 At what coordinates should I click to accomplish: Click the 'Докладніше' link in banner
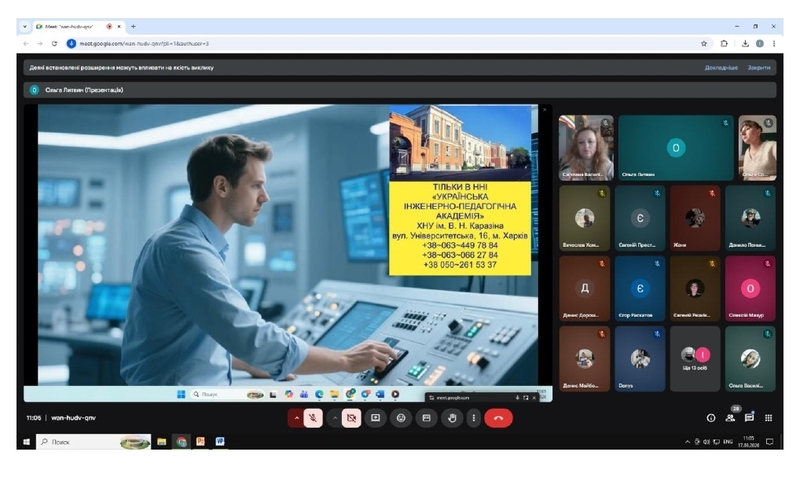pyautogui.click(x=720, y=68)
